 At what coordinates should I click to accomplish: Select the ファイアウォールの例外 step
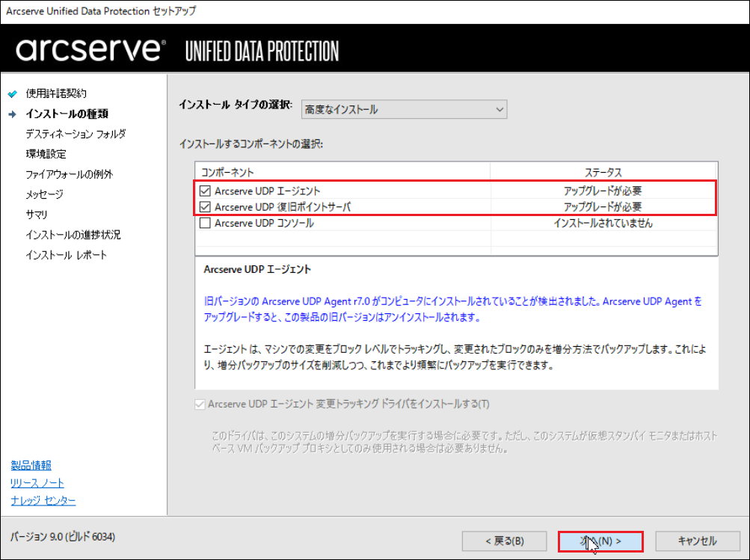click(x=70, y=174)
